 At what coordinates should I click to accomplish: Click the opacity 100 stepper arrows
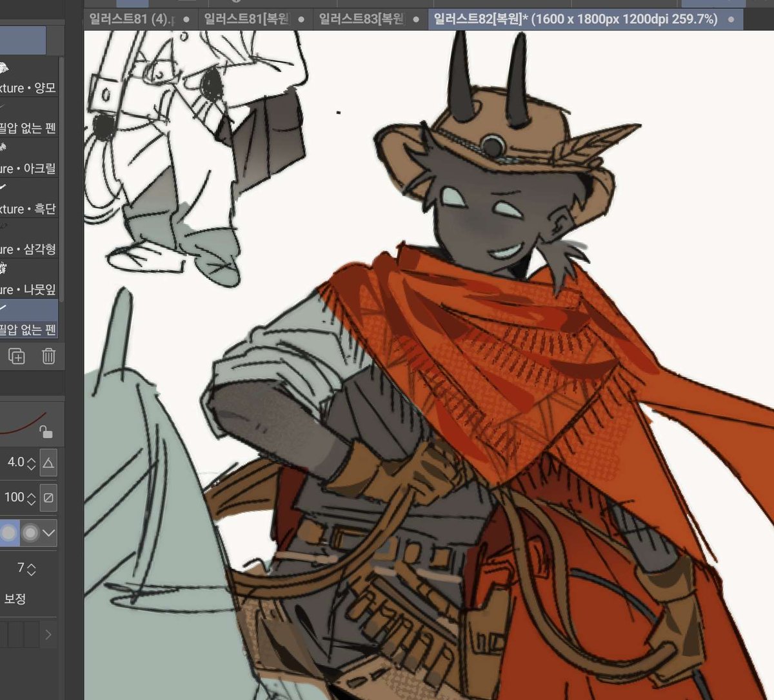pos(31,497)
